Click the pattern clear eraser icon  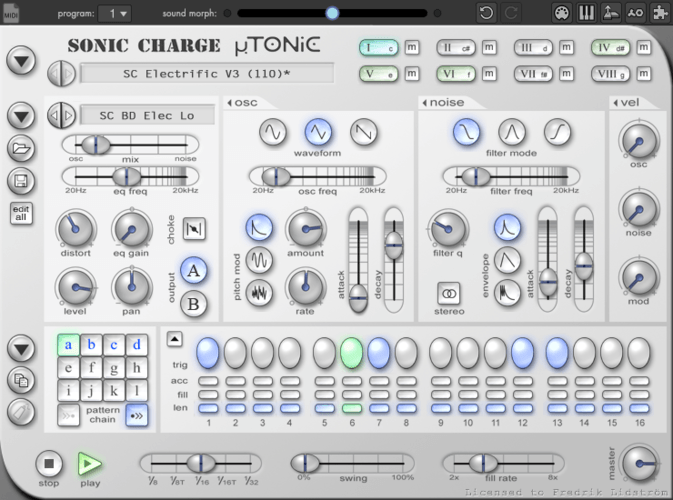pos(21,412)
